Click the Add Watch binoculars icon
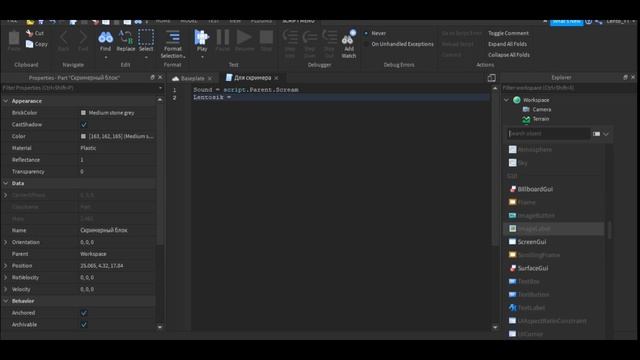640x360 pixels. coord(349,38)
